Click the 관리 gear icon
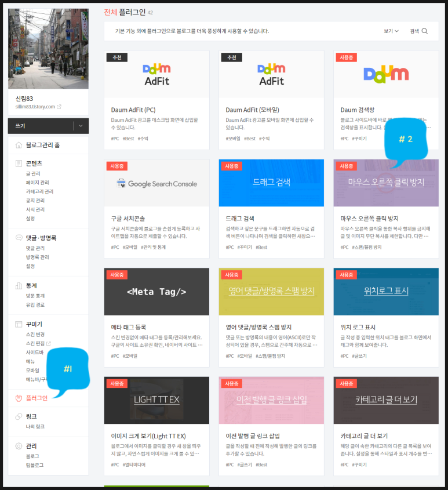Screen dimensions: 448x490 [19, 446]
